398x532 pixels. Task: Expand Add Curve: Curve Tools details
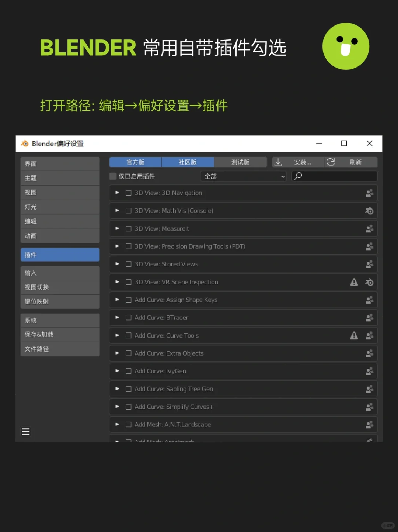click(117, 335)
